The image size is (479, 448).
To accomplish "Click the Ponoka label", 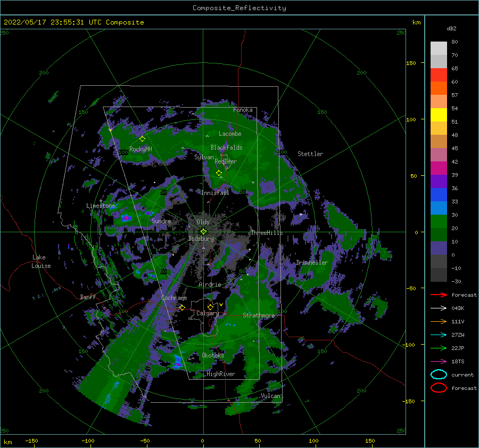I will tap(243, 110).
